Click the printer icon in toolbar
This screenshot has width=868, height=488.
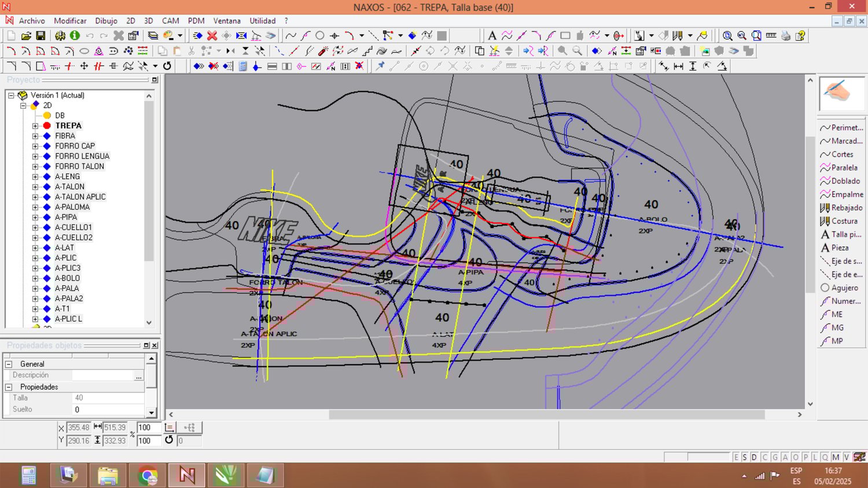(785, 36)
